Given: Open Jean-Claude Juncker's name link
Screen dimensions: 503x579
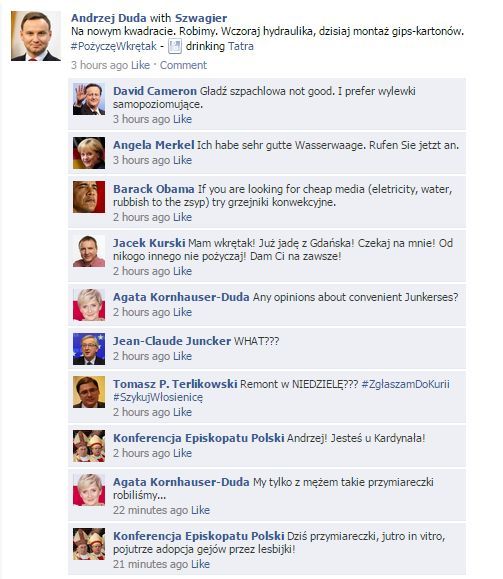Looking at the screenshot, I should coord(172,341).
